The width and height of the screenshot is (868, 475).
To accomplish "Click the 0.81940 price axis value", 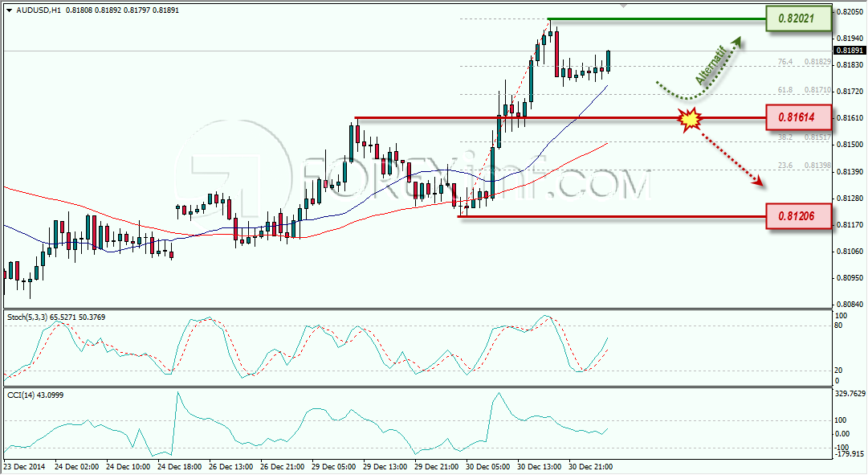I will tap(850, 39).
